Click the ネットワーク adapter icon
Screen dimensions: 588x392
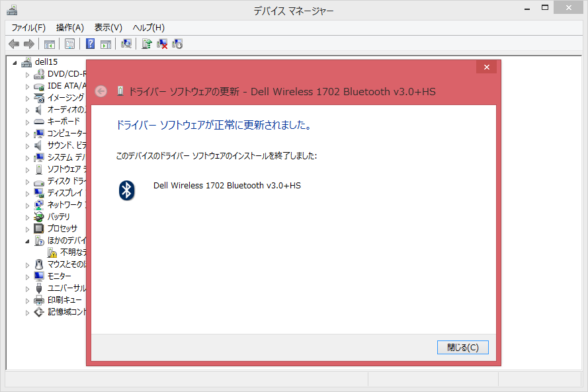(39, 205)
